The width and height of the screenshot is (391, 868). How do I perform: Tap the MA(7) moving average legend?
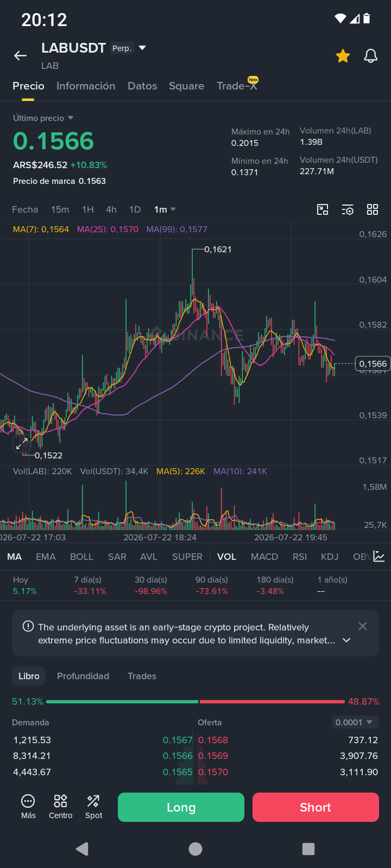41,229
